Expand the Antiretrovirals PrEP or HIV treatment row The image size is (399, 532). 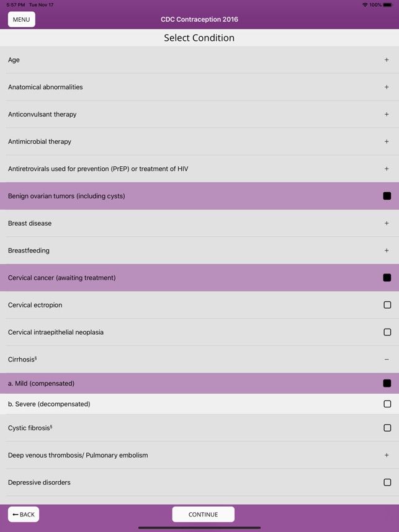385,169
